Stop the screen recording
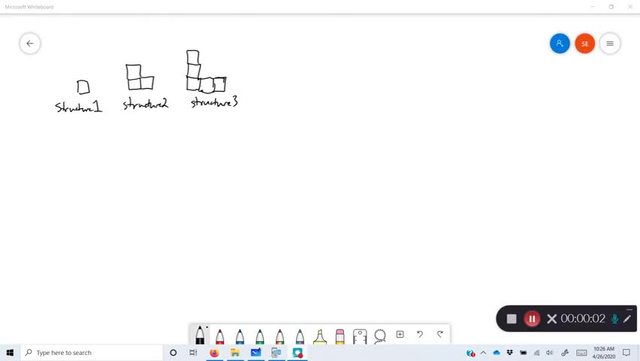The image size is (640, 361). tap(511, 319)
